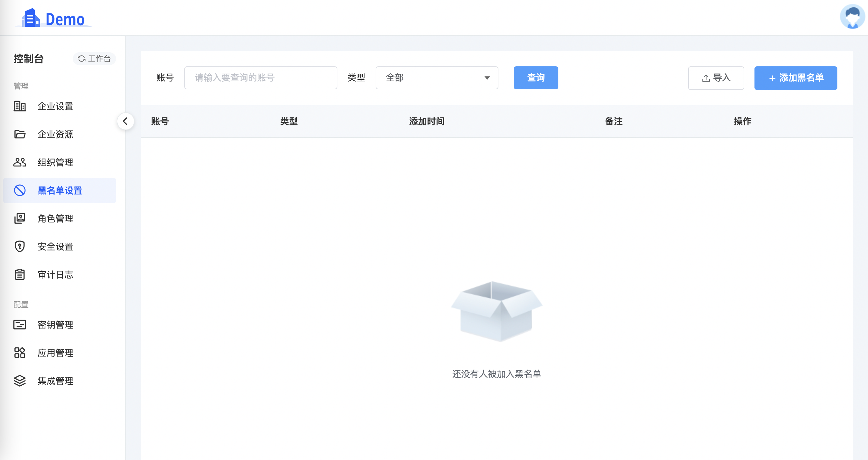This screenshot has width=868, height=460.
Task: Navigate to 角色管理
Action: coord(60,219)
